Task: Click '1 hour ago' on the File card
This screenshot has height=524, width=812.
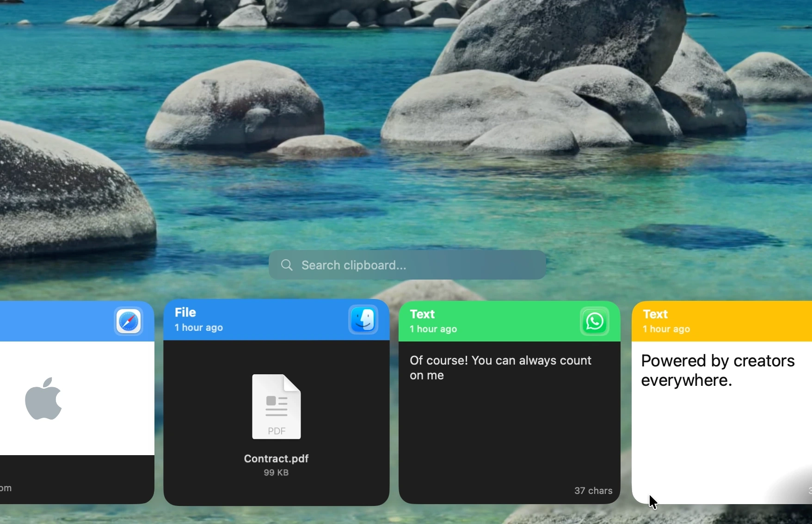Action: point(199,328)
